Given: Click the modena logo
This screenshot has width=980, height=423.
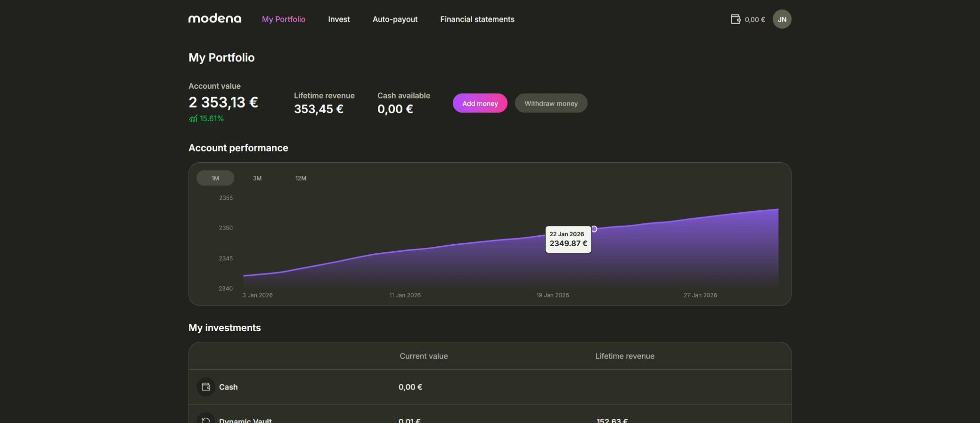Looking at the screenshot, I should 215,19.
